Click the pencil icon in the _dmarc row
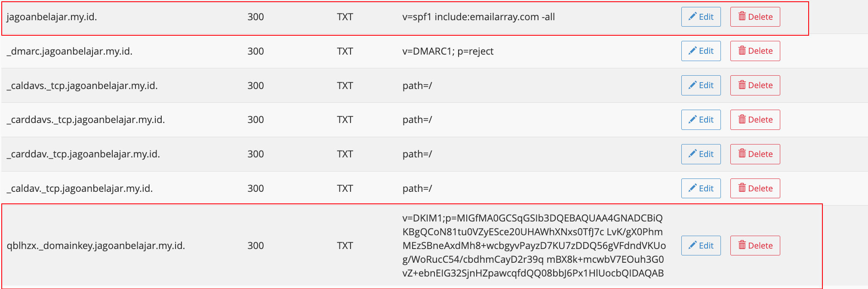This screenshot has width=868, height=289. pyautogui.click(x=693, y=51)
